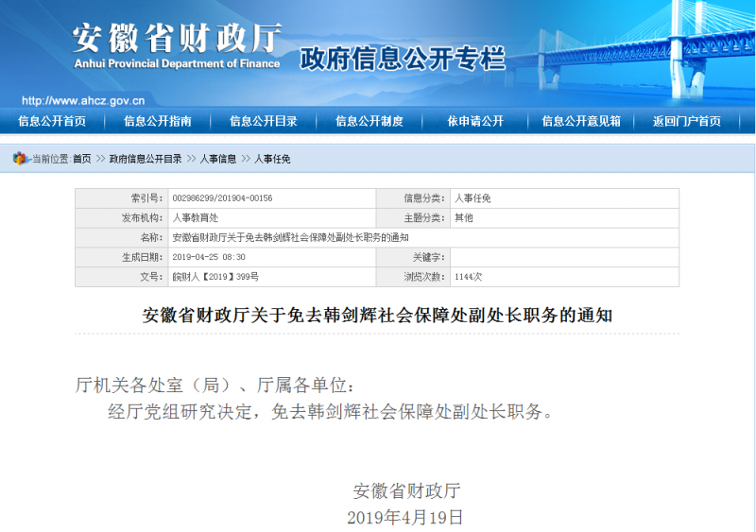This screenshot has width=756, height=532.
Task: Click the 索引号 value 002986299/201904-00156
Action: 222,198
